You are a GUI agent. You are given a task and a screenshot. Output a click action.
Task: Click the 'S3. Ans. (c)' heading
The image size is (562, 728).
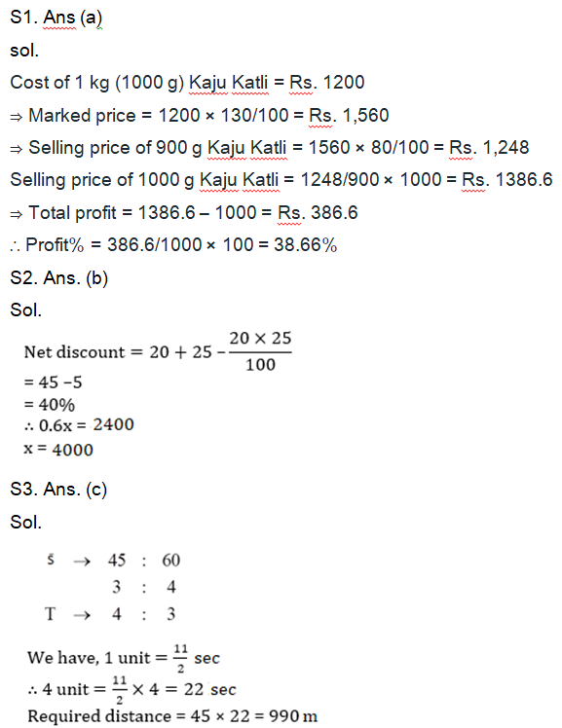coord(58,490)
